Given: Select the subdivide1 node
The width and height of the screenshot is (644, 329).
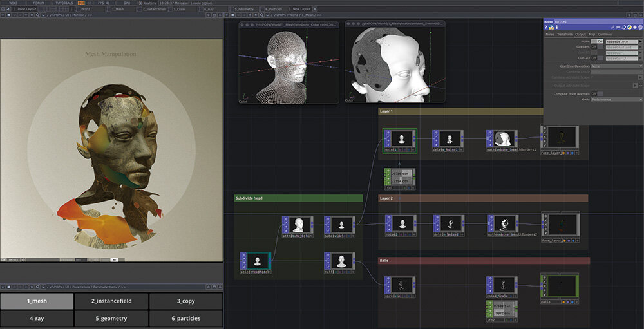Looking at the screenshot, I should tap(343, 225).
